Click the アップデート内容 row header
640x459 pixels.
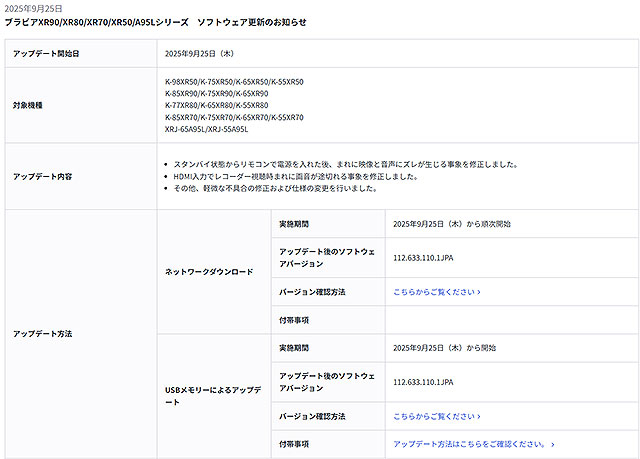click(42, 177)
